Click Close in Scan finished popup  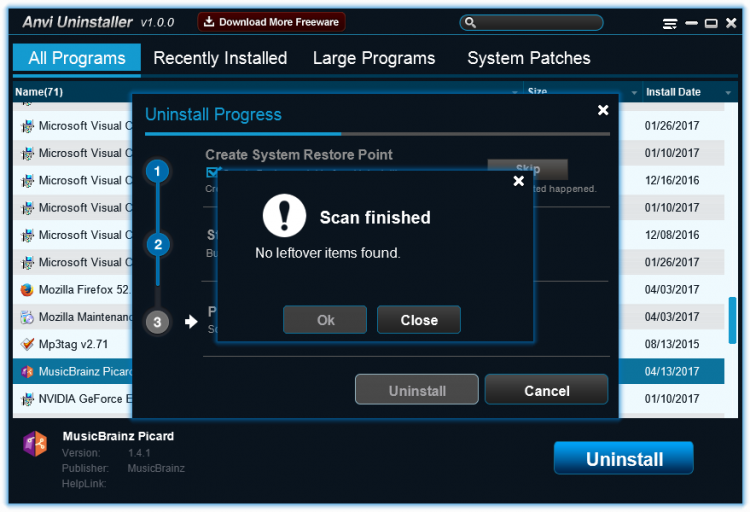tap(419, 320)
